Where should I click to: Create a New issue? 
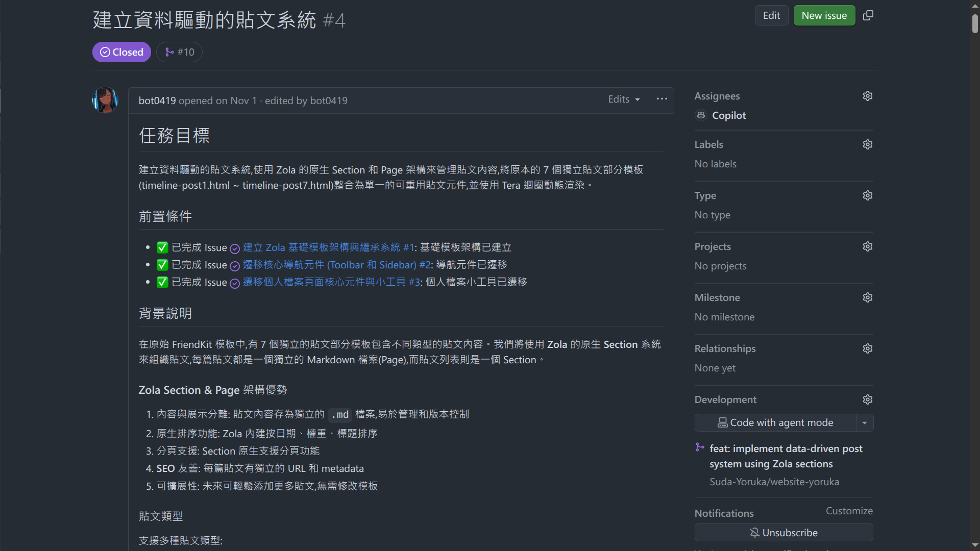(x=824, y=15)
